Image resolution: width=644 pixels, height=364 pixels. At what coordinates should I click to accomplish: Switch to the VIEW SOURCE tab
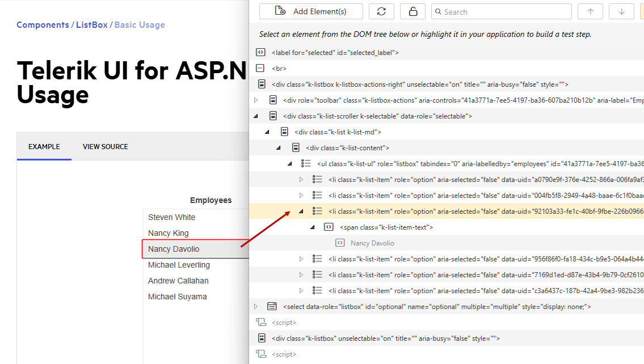coord(105,147)
